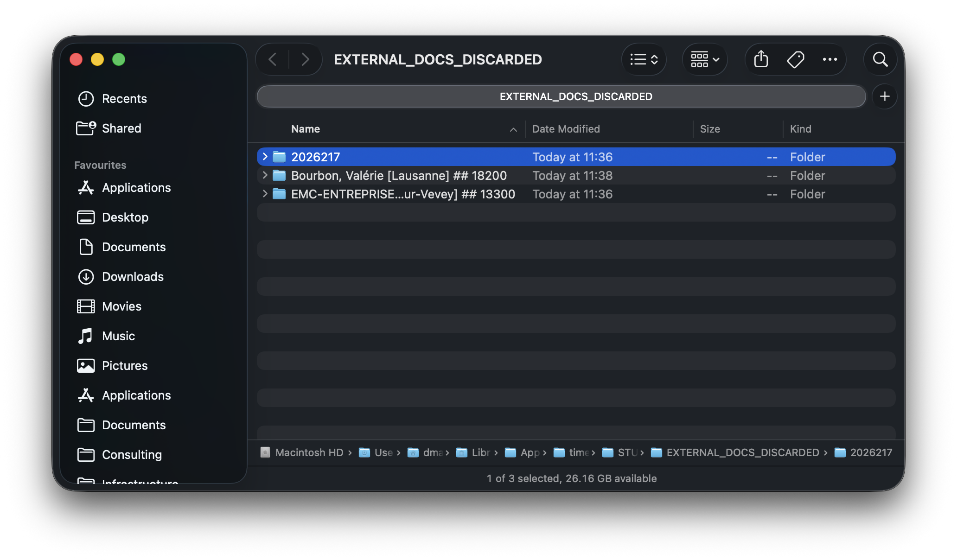Open the ellipsis More actions menu
The height and width of the screenshot is (560, 957).
tap(829, 59)
